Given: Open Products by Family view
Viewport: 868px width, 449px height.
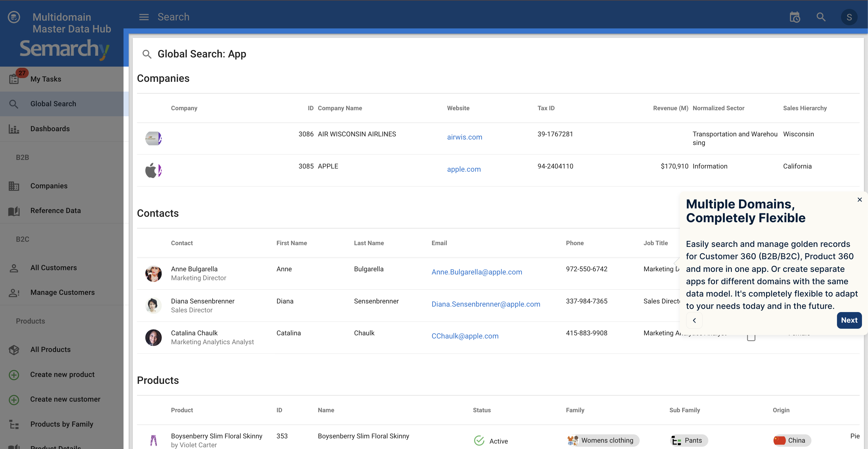Looking at the screenshot, I should (x=61, y=424).
